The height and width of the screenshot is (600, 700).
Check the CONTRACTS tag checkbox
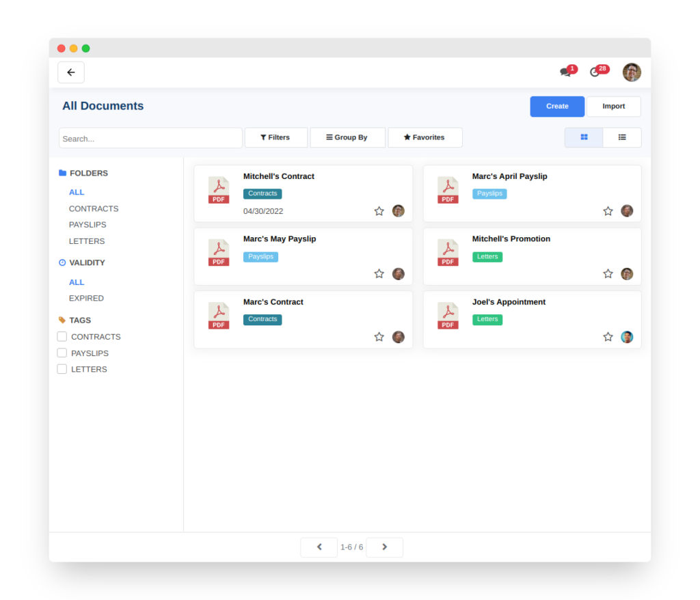tap(62, 336)
